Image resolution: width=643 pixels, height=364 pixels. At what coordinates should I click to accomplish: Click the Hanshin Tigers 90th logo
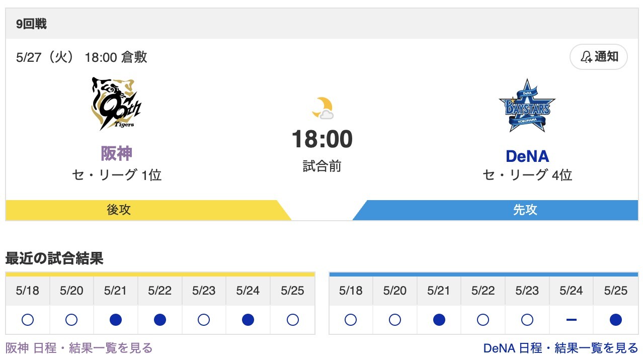(116, 104)
